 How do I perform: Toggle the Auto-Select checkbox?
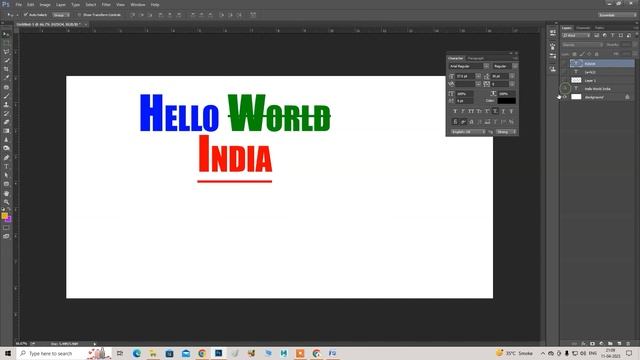click(x=25, y=15)
